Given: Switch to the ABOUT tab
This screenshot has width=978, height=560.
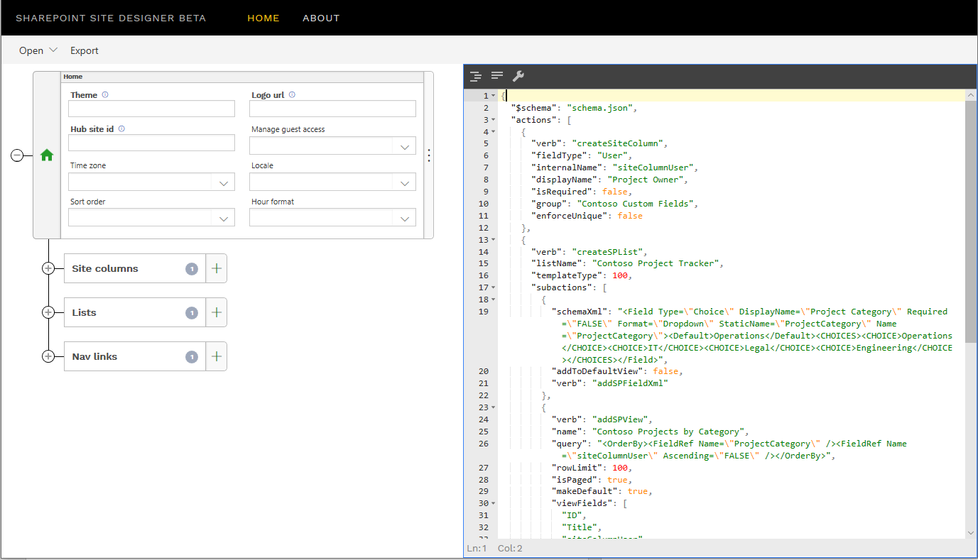Looking at the screenshot, I should [321, 18].
